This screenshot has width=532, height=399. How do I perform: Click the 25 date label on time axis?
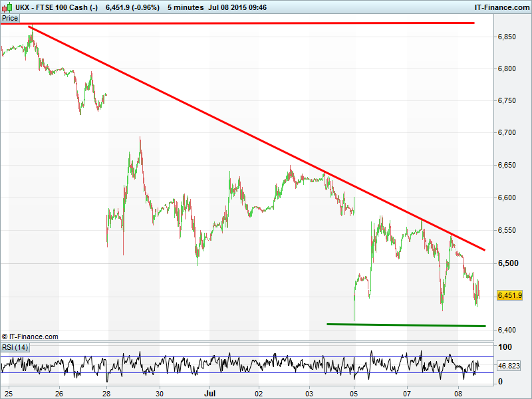(9, 394)
